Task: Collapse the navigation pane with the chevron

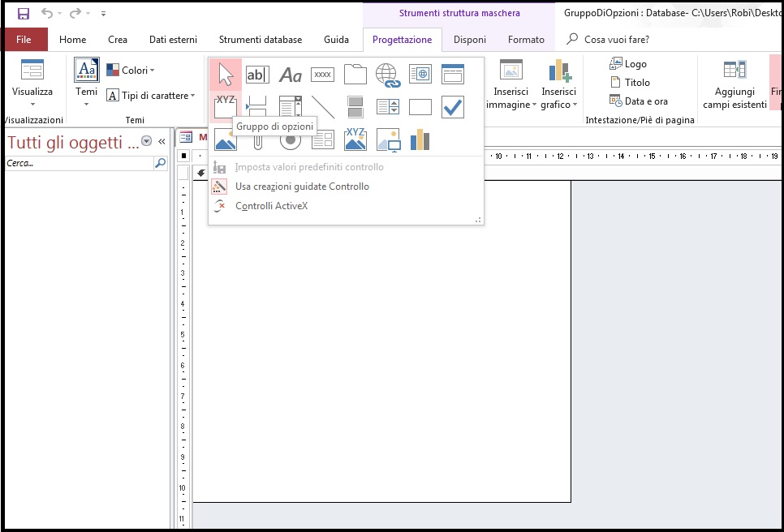Action: (162, 142)
